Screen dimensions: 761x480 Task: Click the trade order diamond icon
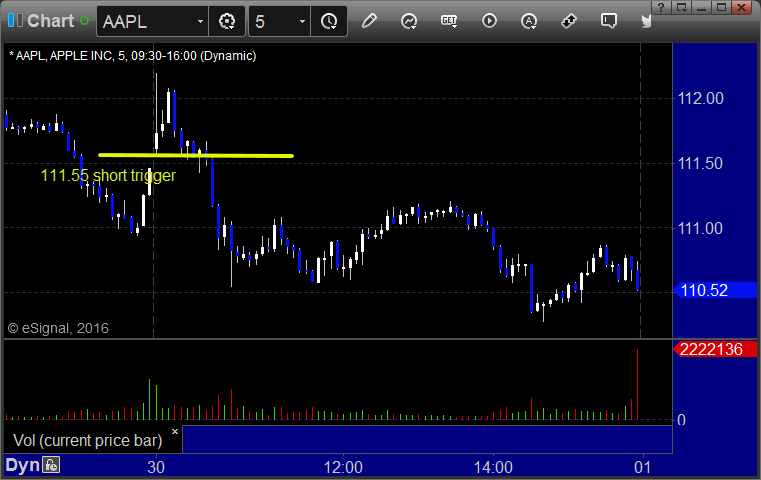click(x=568, y=21)
